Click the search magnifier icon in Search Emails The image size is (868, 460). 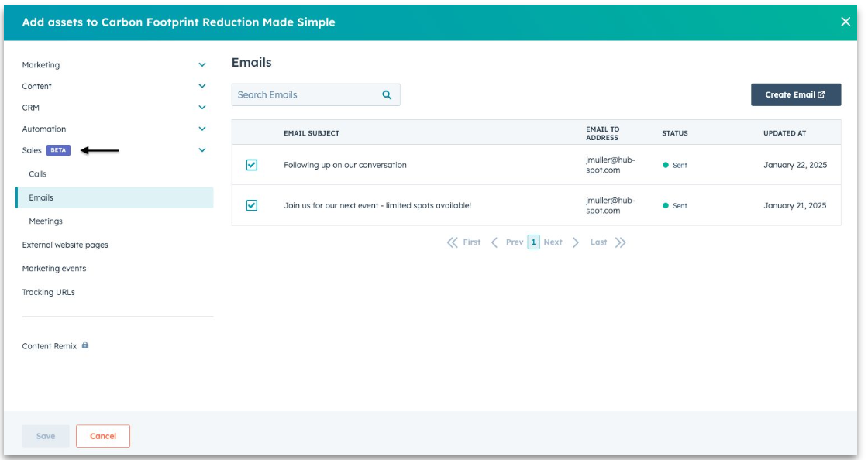point(387,95)
